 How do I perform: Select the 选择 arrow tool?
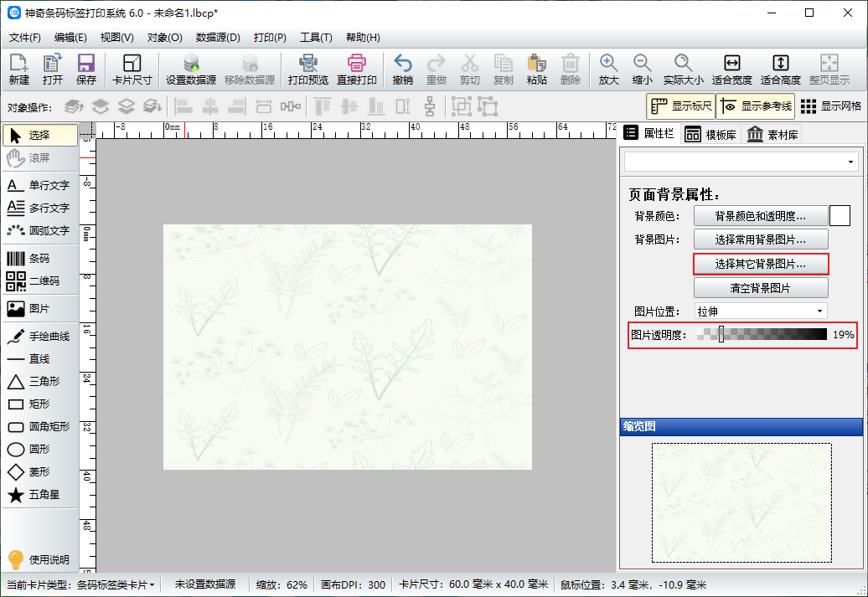point(40,135)
